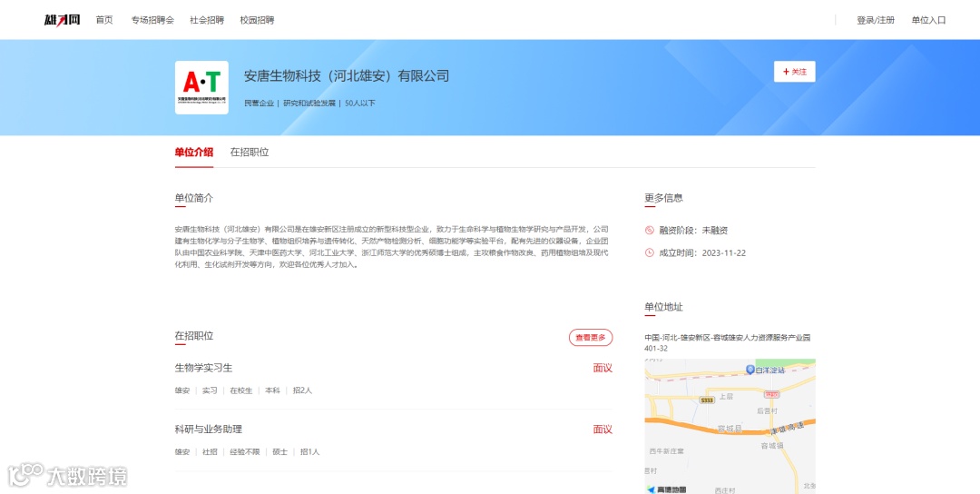
Task: Click the S333 road badge on the map
Action: pyautogui.click(x=707, y=400)
